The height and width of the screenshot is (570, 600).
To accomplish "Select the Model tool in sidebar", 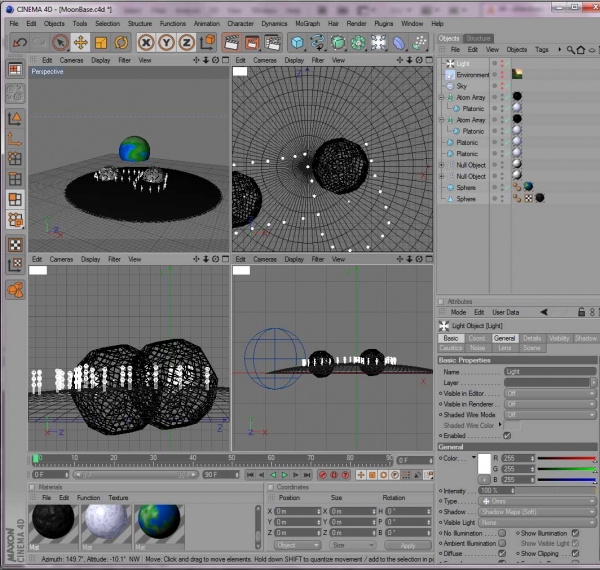I will pyautogui.click(x=15, y=119).
